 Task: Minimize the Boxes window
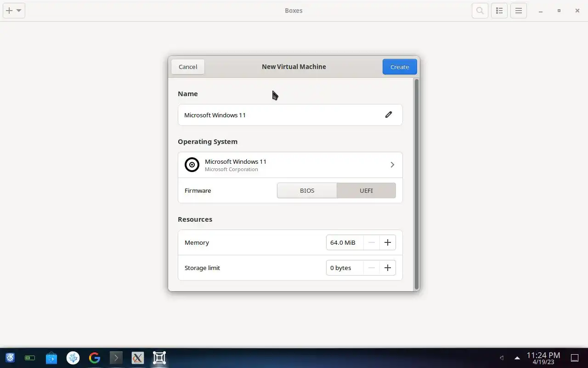541,11
